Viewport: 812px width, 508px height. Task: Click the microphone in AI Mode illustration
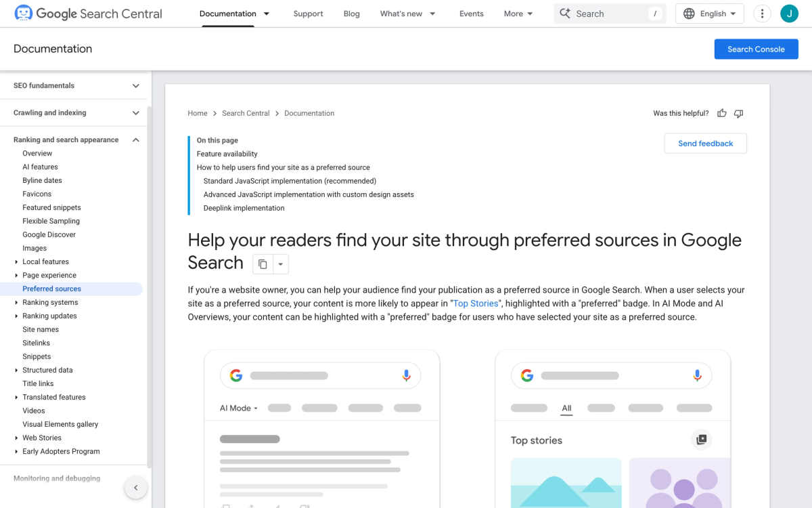pyautogui.click(x=406, y=375)
